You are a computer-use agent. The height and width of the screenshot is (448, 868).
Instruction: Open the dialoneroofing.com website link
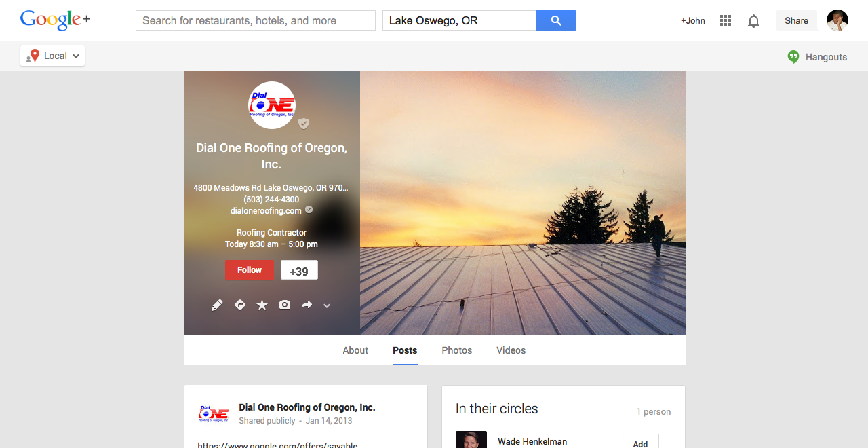(266, 211)
